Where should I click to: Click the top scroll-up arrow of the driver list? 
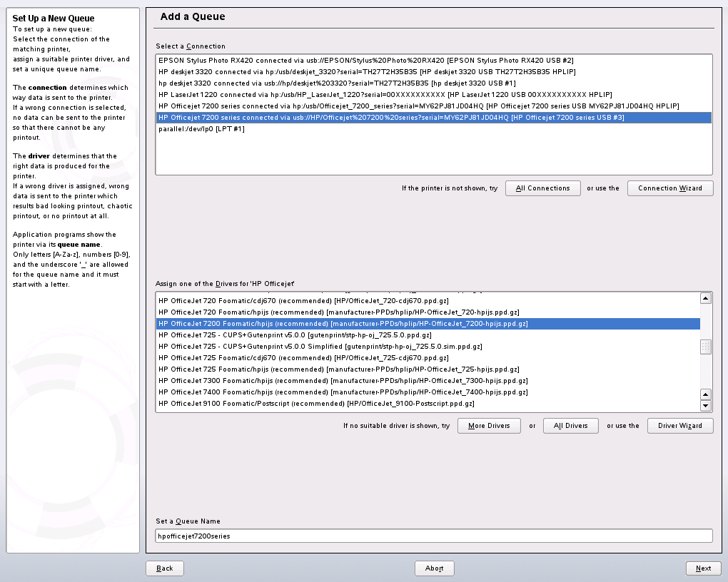pos(706,298)
